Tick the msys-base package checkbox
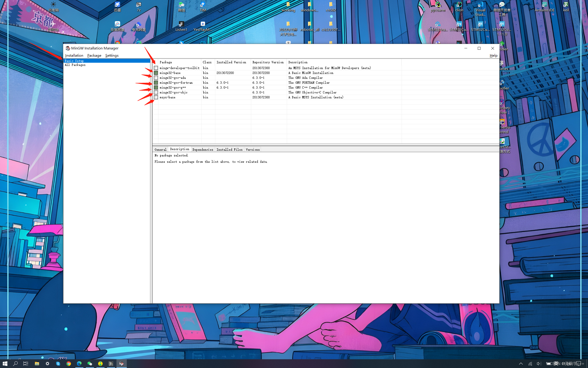This screenshot has width=588, height=368. [156, 97]
